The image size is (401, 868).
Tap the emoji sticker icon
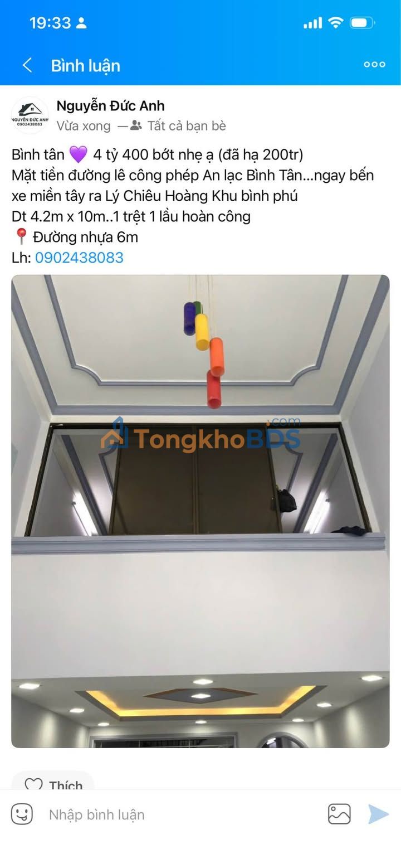pyautogui.click(x=22, y=814)
